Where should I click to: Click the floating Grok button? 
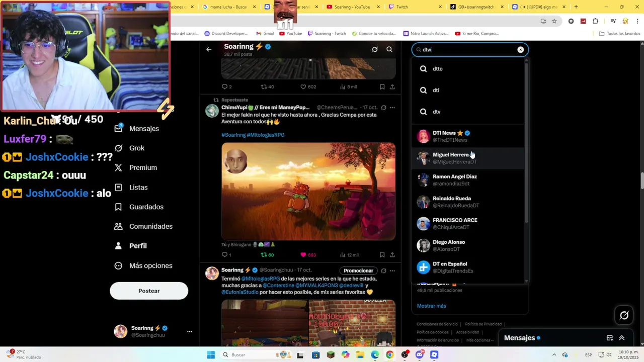click(624, 315)
